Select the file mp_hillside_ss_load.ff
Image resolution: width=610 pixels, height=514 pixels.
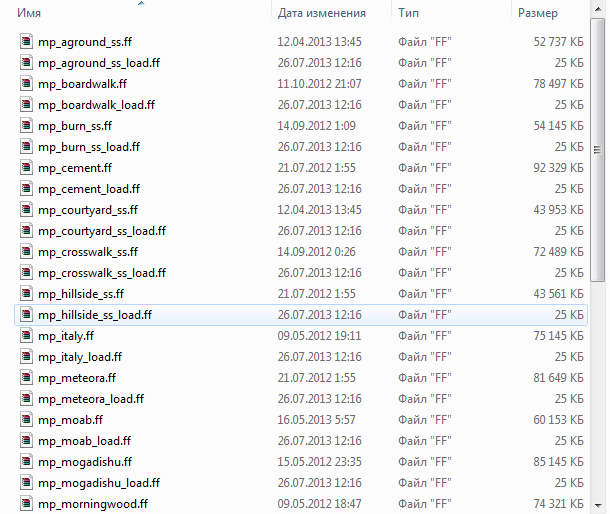pos(95,315)
